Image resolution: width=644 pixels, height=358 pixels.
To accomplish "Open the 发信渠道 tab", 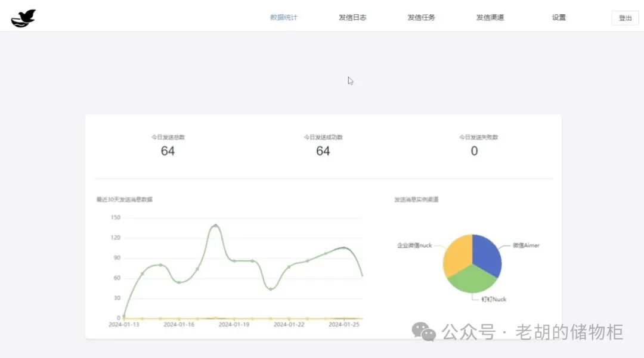I will click(490, 18).
